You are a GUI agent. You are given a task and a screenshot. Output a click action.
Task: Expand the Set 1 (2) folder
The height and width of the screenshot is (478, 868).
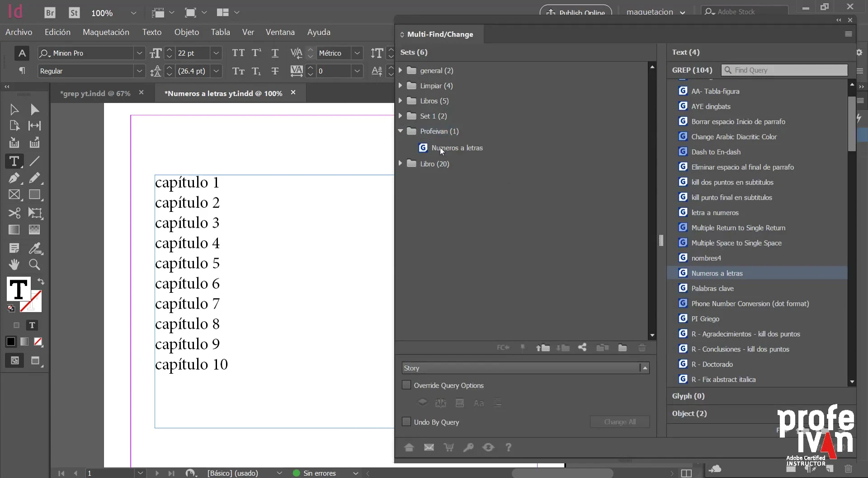[400, 116]
